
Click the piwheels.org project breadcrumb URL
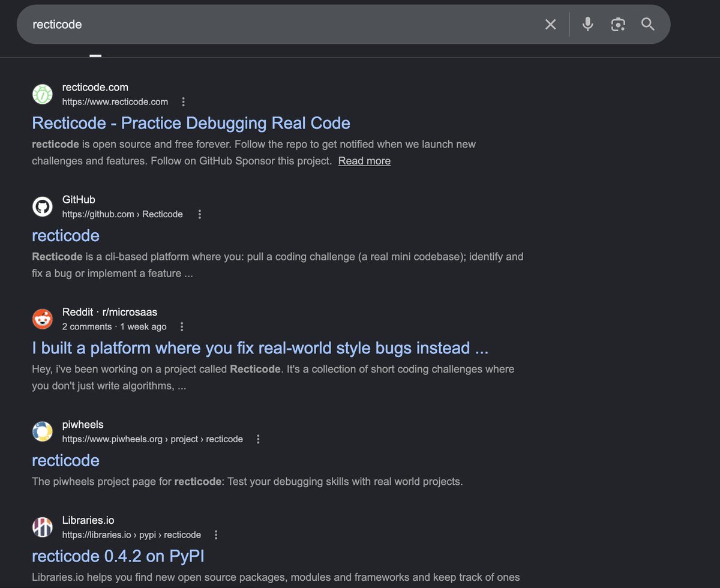click(x=152, y=439)
